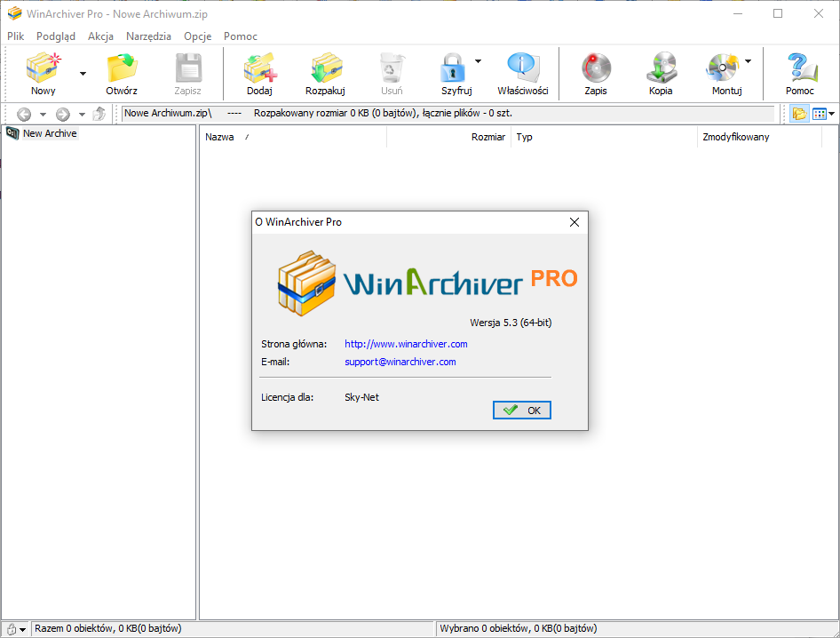Open the Akcja menu

[100, 36]
